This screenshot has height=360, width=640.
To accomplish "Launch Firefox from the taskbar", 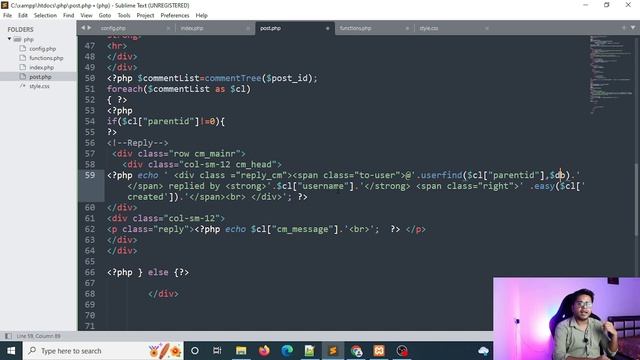I will [x=264, y=351].
